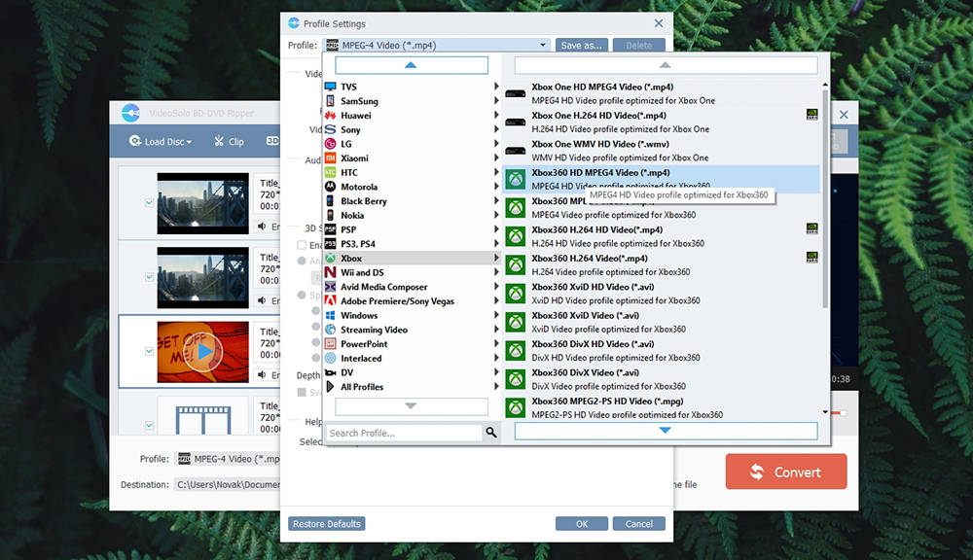
Task: Select Xbox360 DivX HD Video profile
Action: (662, 350)
